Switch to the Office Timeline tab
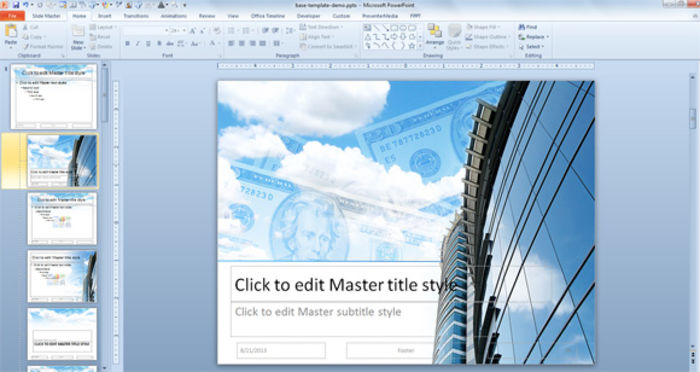Screen dimensions: 700x372 [268, 16]
